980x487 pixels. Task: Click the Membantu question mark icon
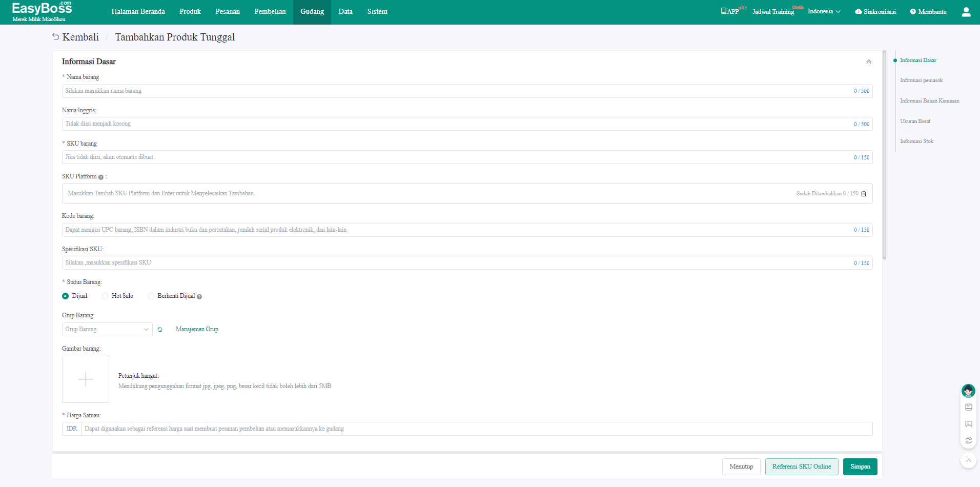(x=913, y=11)
